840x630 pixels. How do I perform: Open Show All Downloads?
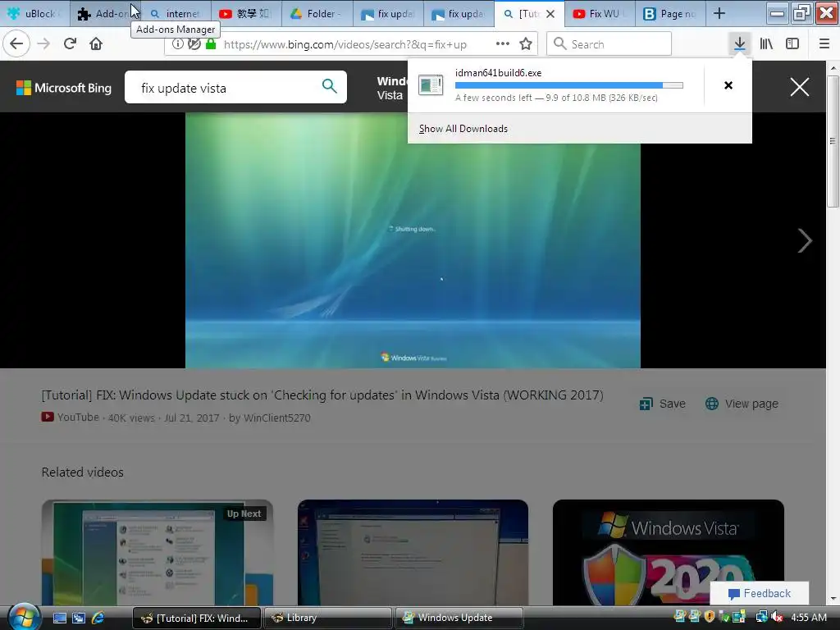point(463,129)
